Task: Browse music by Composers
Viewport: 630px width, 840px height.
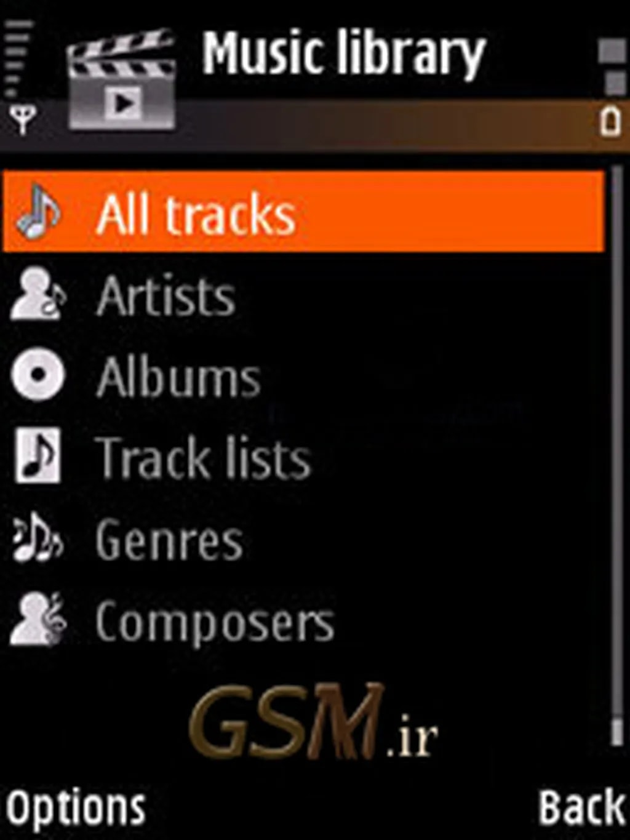Action: click(x=304, y=620)
